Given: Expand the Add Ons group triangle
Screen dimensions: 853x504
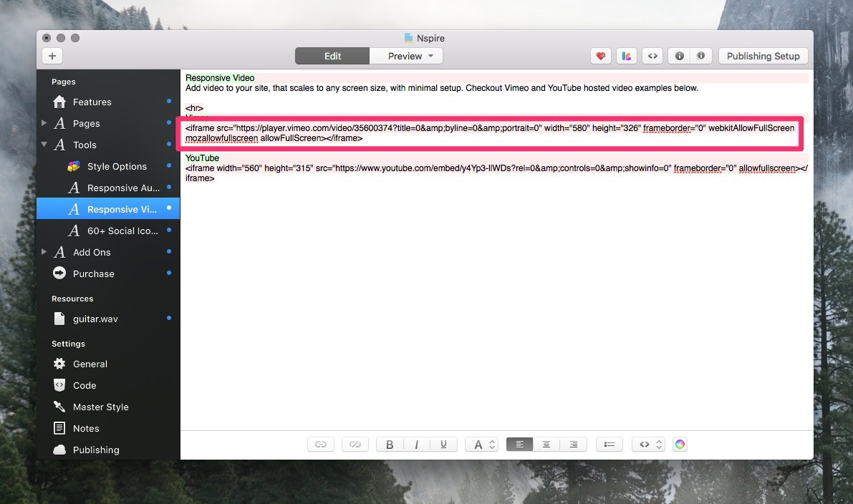Looking at the screenshot, I should coord(44,252).
